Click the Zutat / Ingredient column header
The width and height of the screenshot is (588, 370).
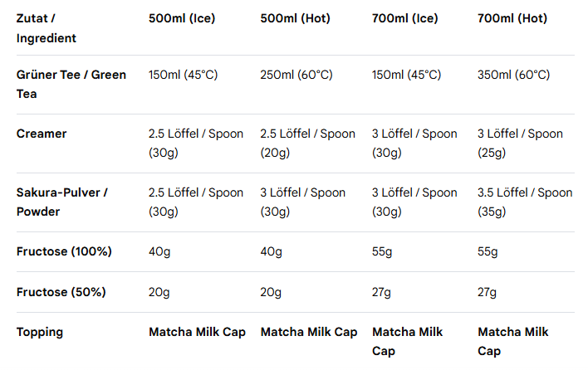[x=47, y=27]
